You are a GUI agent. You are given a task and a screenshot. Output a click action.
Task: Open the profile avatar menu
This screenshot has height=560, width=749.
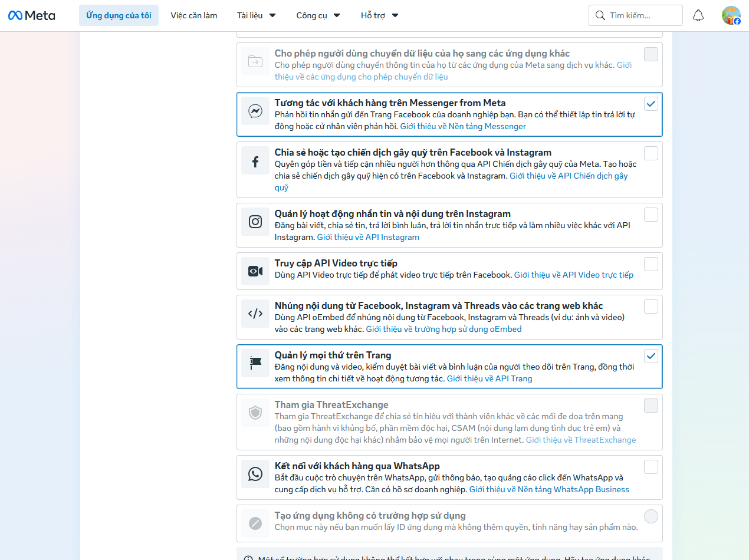point(731,15)
